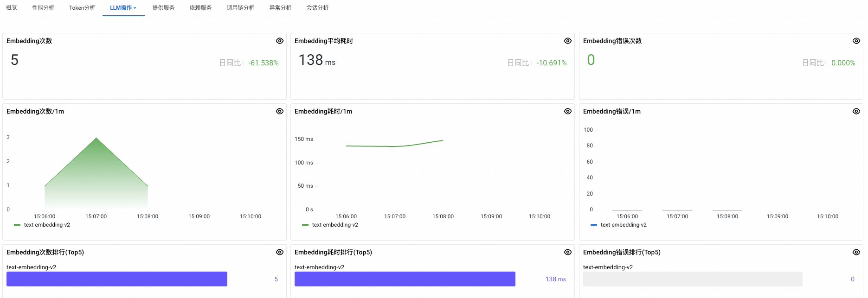Switch to the Token分析 tab
Viewport: 868px width, 298px height.
[82, 8]
